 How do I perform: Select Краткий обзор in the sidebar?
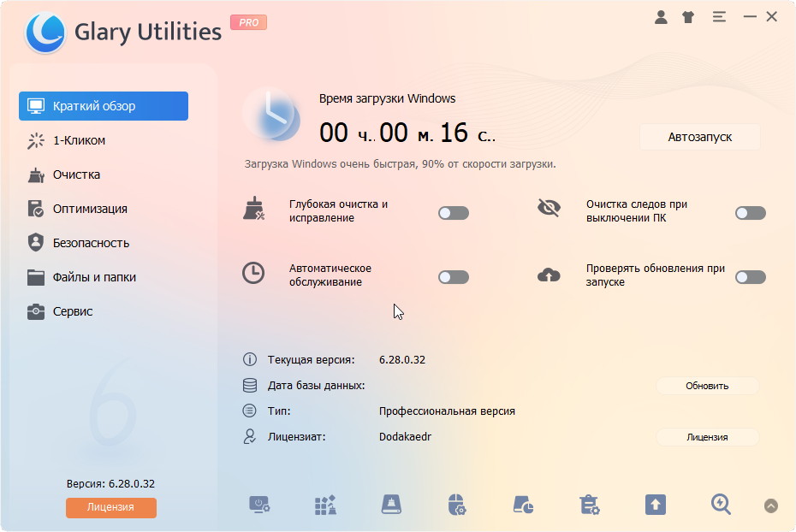104,106
